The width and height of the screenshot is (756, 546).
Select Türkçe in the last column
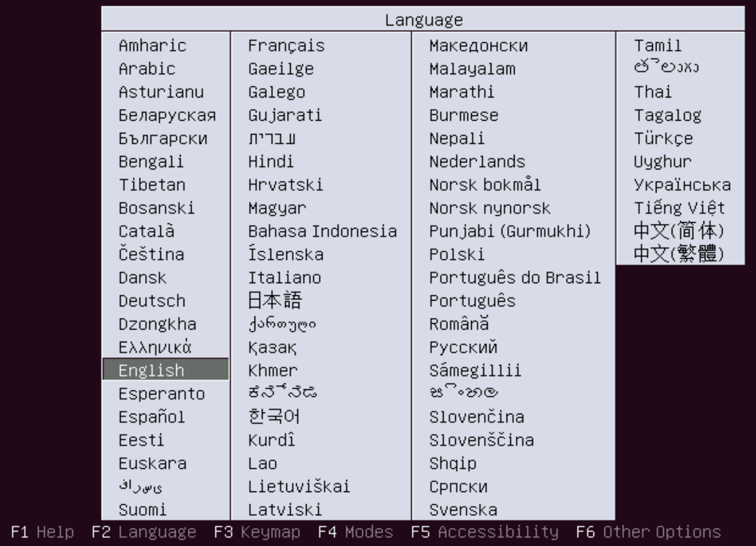click(663, 139)
